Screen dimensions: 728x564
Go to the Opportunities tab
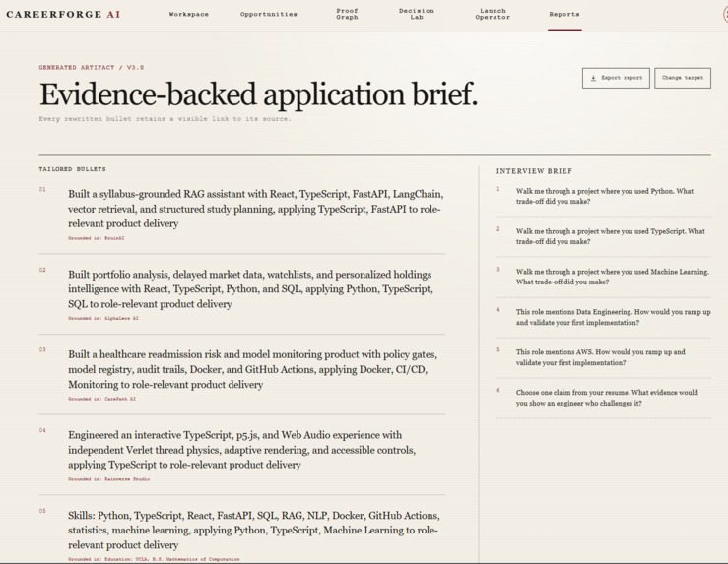tap(268, 15)
